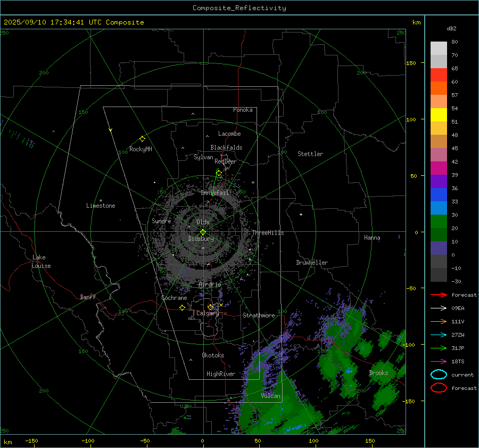Image resolution: width=479 pixels, height=448 pixels.
Task: Click the Airdrie city label
Action: (210, 284)
